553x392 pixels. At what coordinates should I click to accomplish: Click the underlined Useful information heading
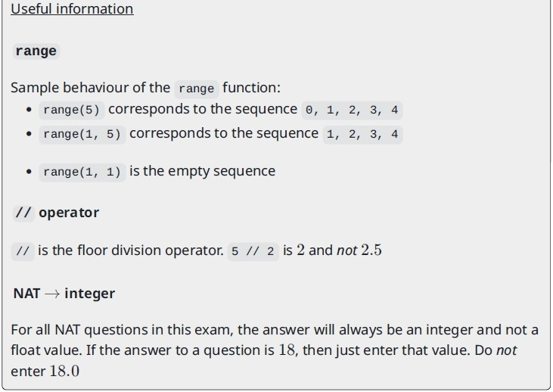[72, 9]
